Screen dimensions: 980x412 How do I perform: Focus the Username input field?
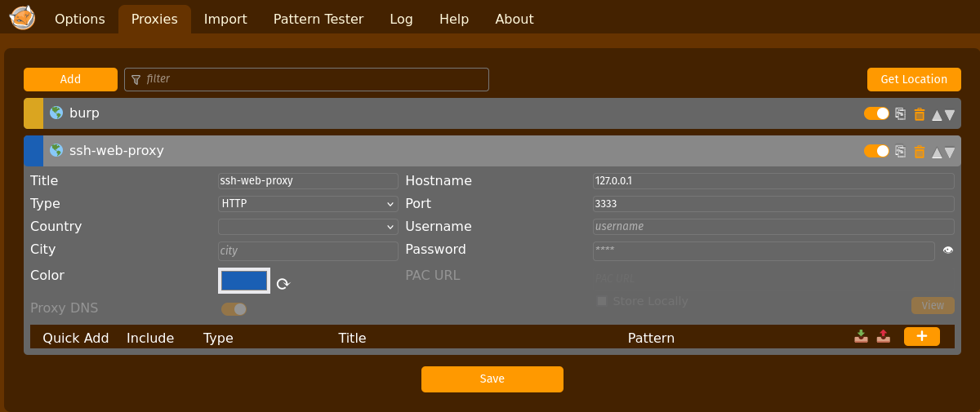pyautogui.click(x=773, y=227)
